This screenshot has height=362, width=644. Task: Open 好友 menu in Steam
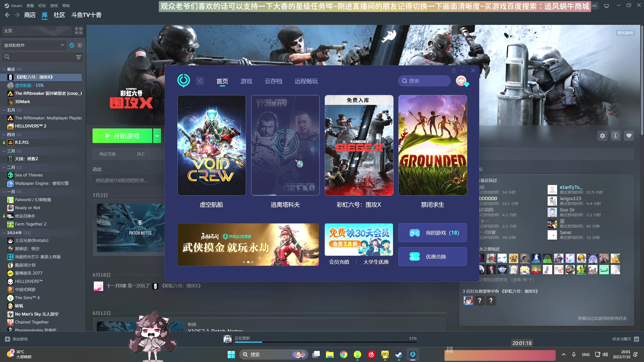point(42,6)
